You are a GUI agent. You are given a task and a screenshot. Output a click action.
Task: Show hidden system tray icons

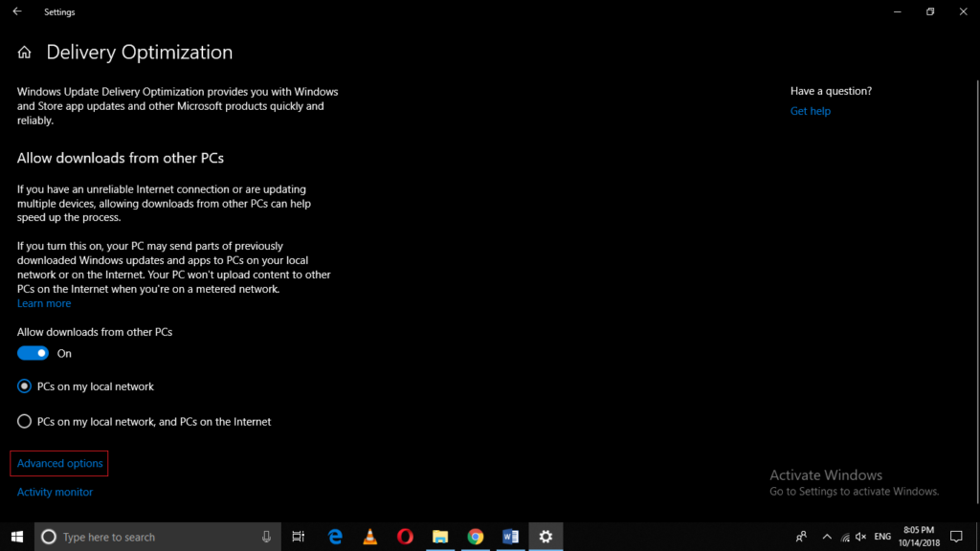coord(827,537)
